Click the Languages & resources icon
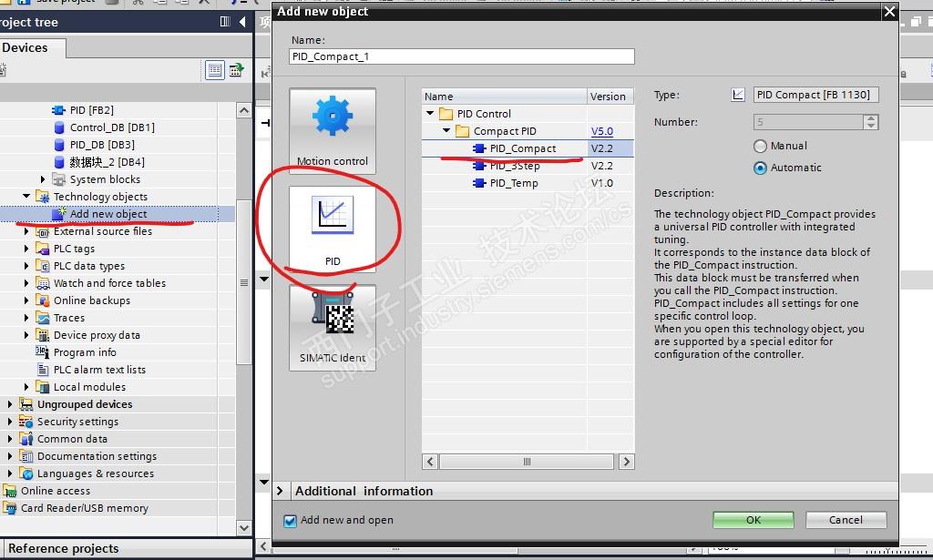The width and height of the screenshot is (933, 560). click(26, 473)
